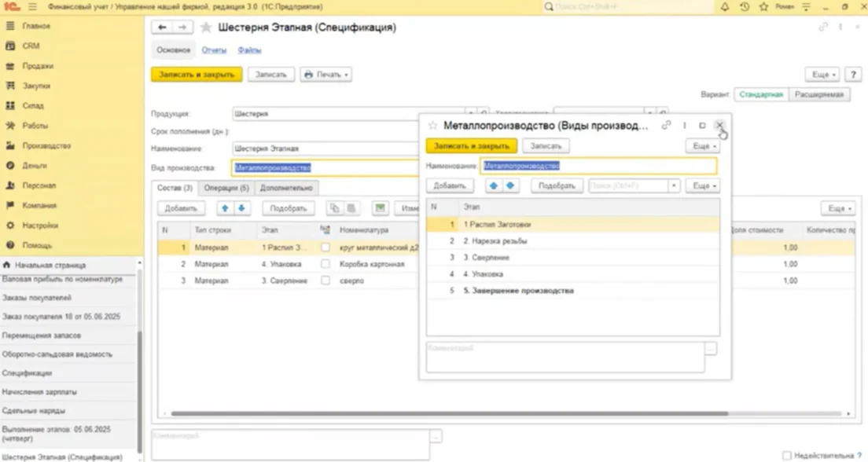This screenshot has width=868, height=462.
Task: Open Деньги section in sidebar
Action: 35,166
